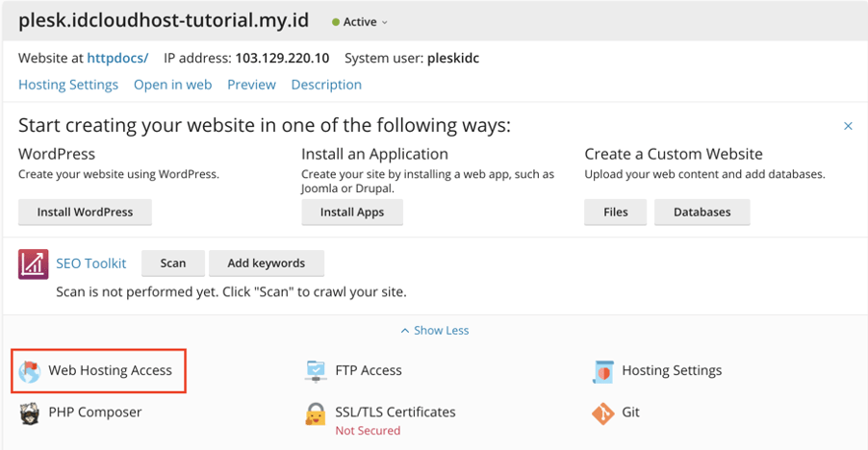Click the Install an Application heading
This screenshot has width=868, height=450.
(x=374, y=154)
